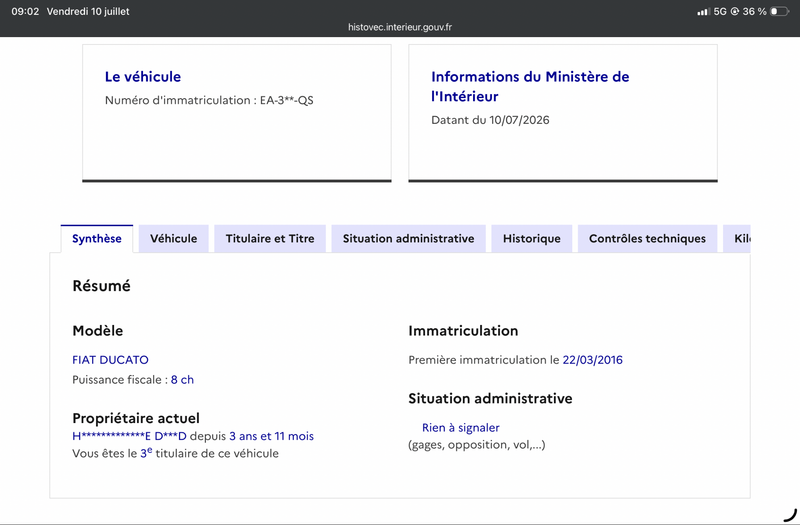
Task: Switch to the Véhicule tab
Action: coord(173,239)
